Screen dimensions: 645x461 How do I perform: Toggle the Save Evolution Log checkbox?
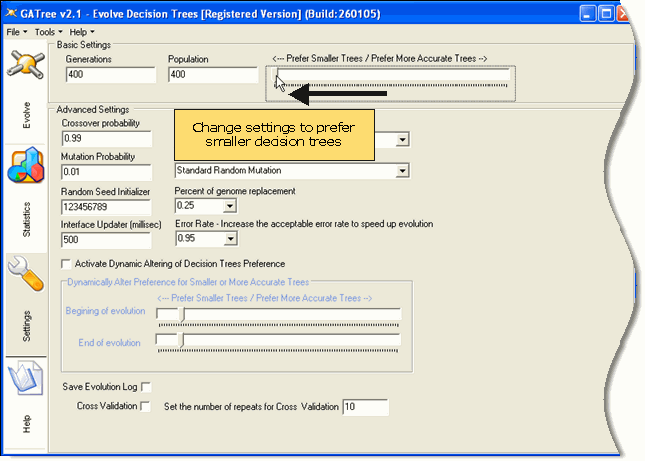click(146, 387)
